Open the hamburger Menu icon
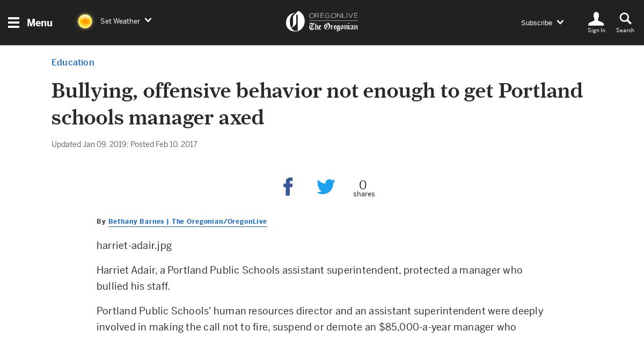644x338 pixels. pos(13,23)
